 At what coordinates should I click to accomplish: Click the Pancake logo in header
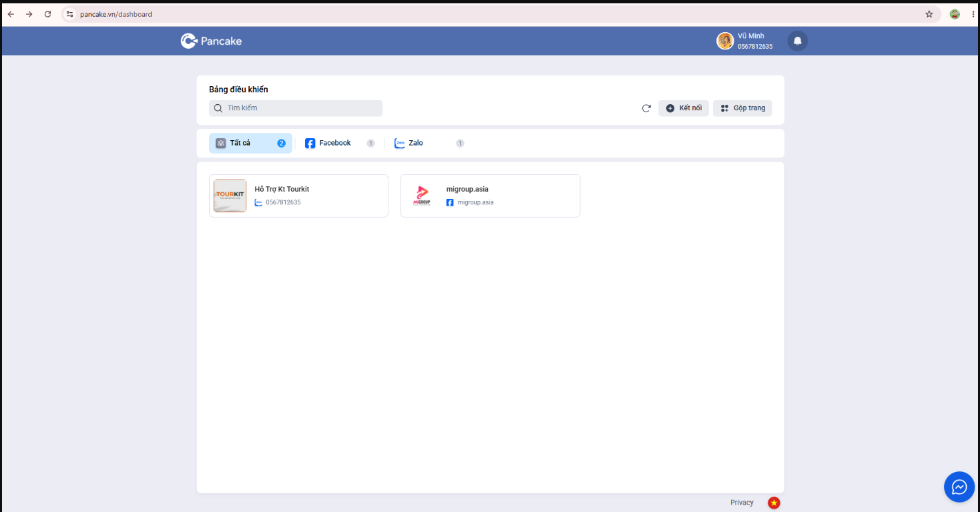[x=211, y=41]
